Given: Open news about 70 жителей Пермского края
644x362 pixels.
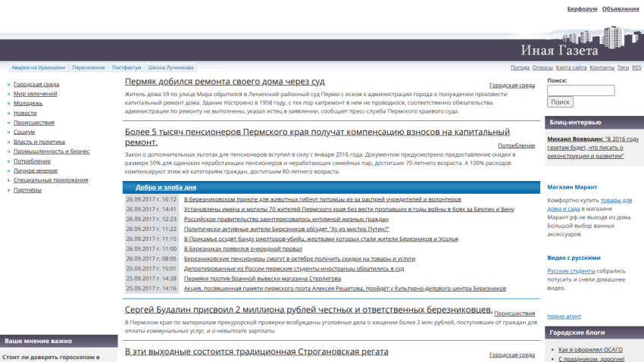Looking at the screenshot, I should pos(349,209).
